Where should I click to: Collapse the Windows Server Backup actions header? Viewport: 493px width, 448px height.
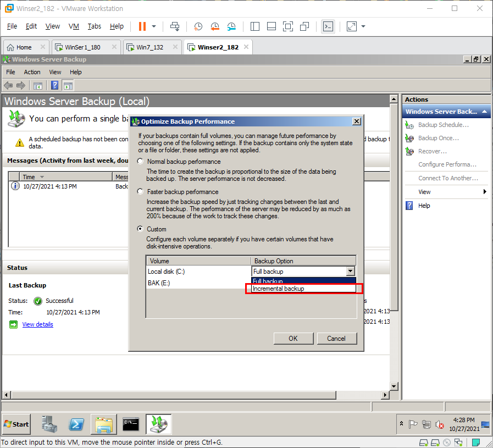click(485, 112)
